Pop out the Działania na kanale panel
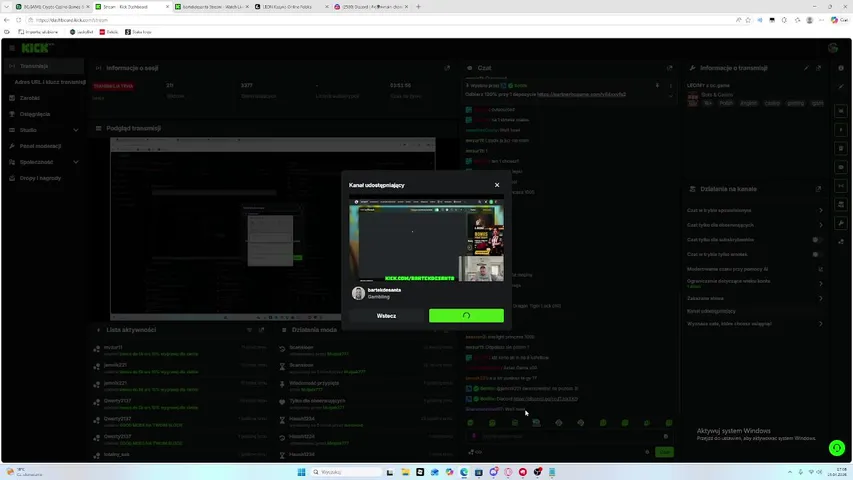This screenshot has width=853, height=480. 818,189
